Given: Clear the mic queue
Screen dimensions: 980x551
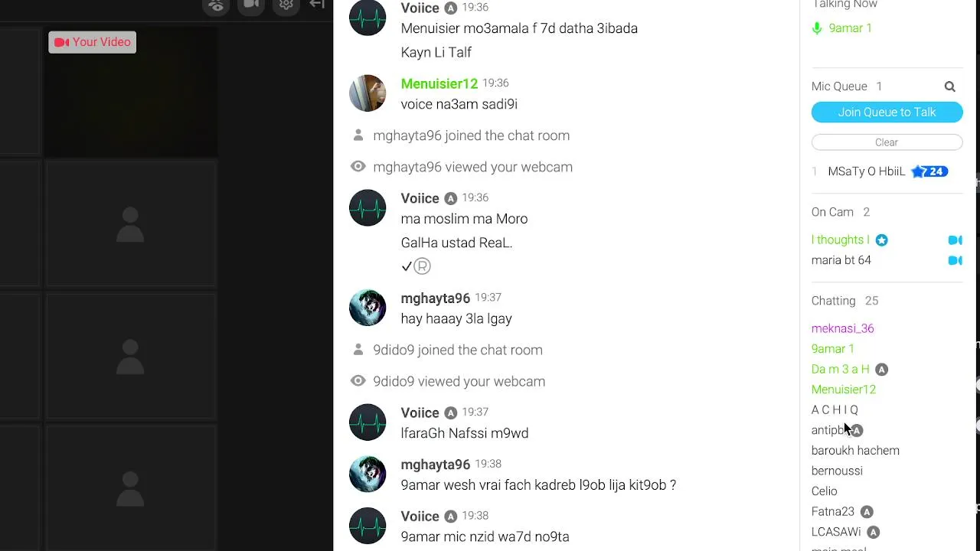Looking at the screenshot, I should pyautogui.click(x=887, y=142).
